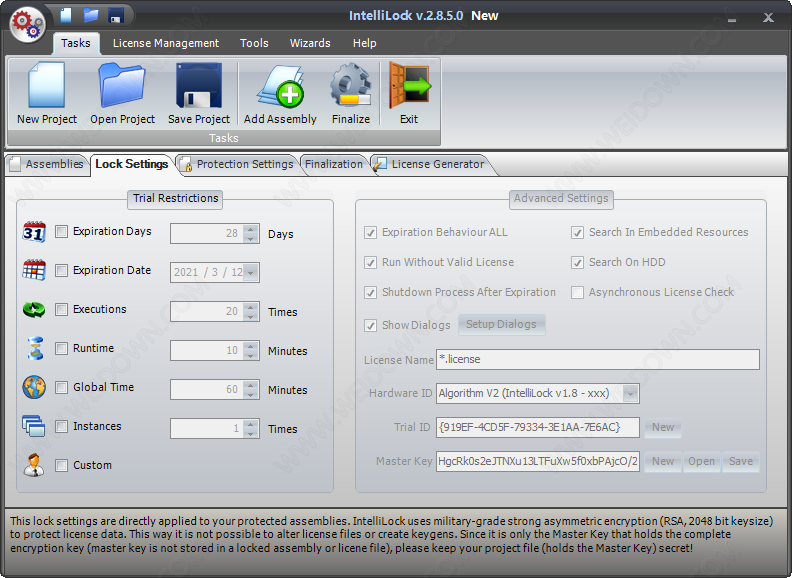The height and width of the screenshot is (578, 792).
Task: Click the Save button for Master Key
Action: point(741,461)
